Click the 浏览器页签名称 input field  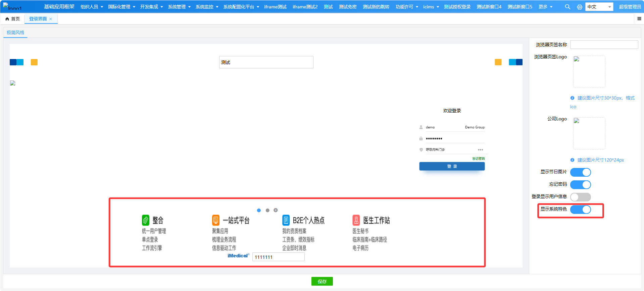[604, 45]
